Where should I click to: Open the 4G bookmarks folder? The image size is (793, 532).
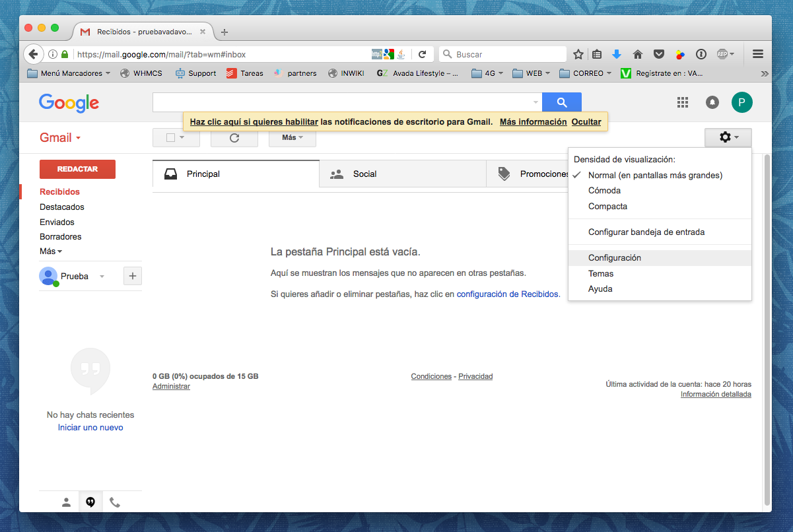(488, 73)
